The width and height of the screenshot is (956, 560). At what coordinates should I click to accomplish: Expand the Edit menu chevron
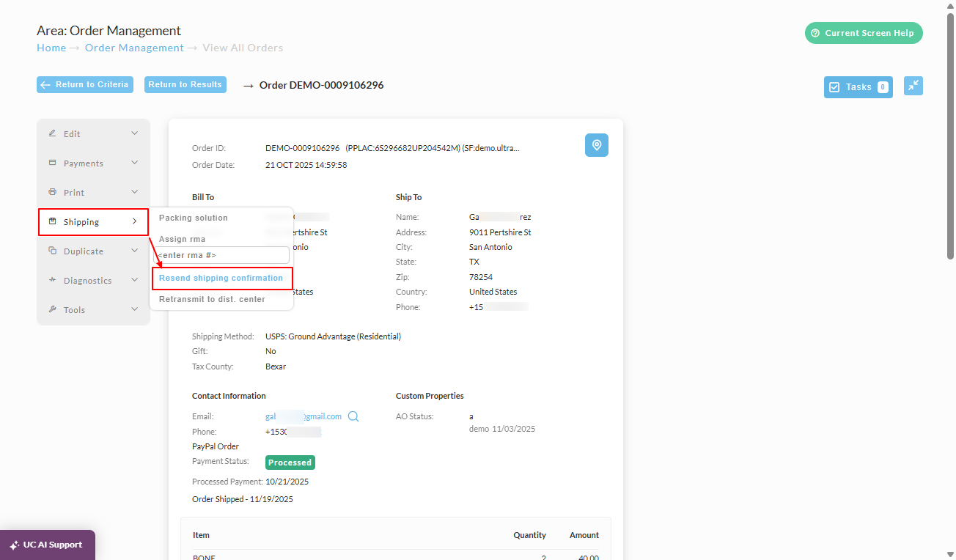[134, 133]
